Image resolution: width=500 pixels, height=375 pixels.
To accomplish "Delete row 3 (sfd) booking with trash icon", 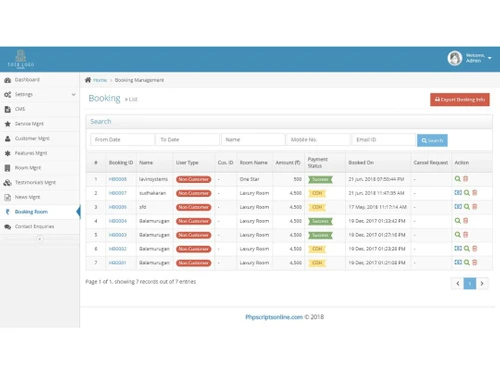I will [475, 207].
